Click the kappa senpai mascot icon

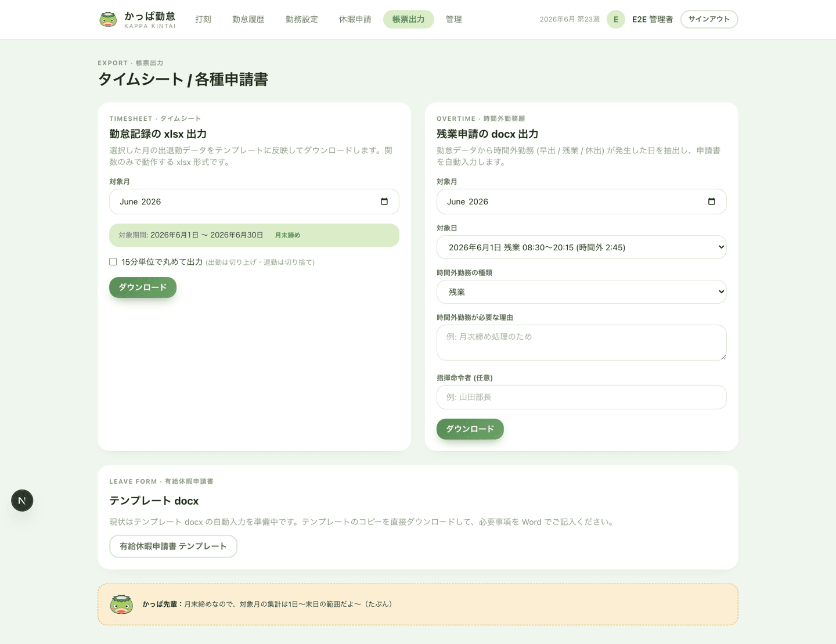[121, 604]
